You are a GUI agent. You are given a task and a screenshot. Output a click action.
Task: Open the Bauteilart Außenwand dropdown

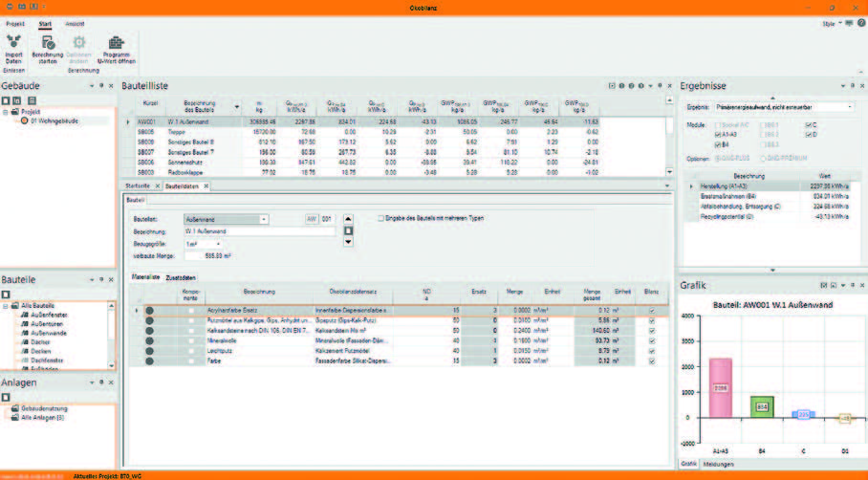pyautogui.click(x=264, y=219)
